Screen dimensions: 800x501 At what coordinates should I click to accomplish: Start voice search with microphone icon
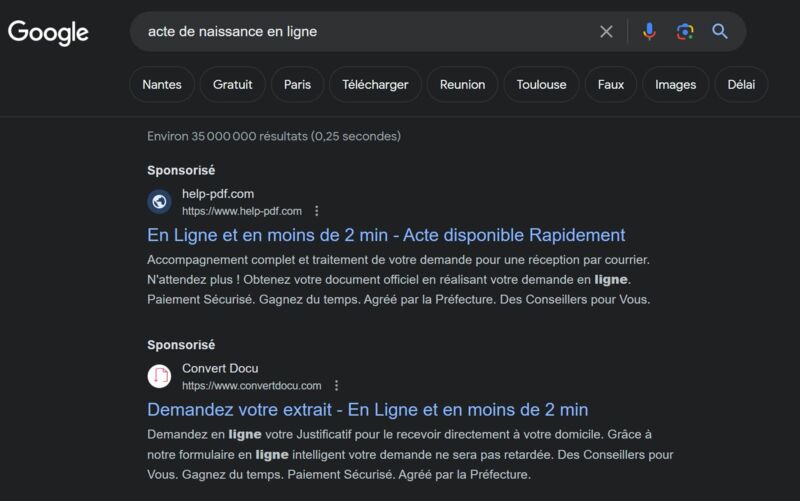[649, 32]
